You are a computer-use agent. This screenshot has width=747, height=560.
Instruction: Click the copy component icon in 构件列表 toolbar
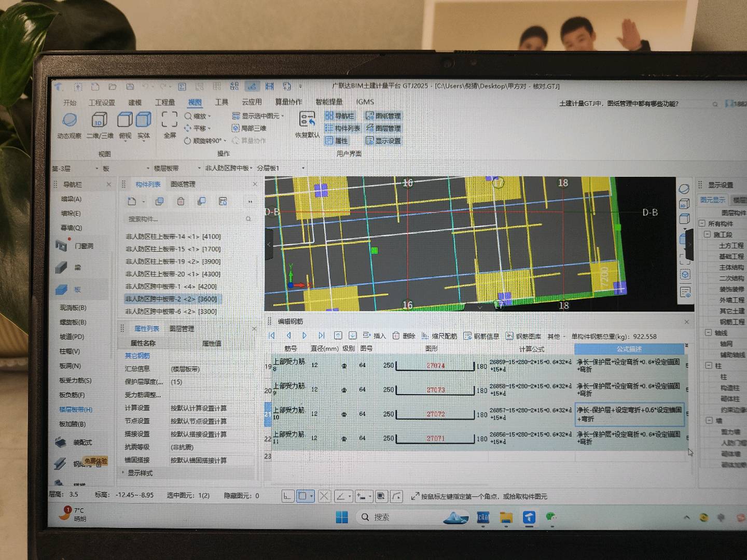point(159,201)
